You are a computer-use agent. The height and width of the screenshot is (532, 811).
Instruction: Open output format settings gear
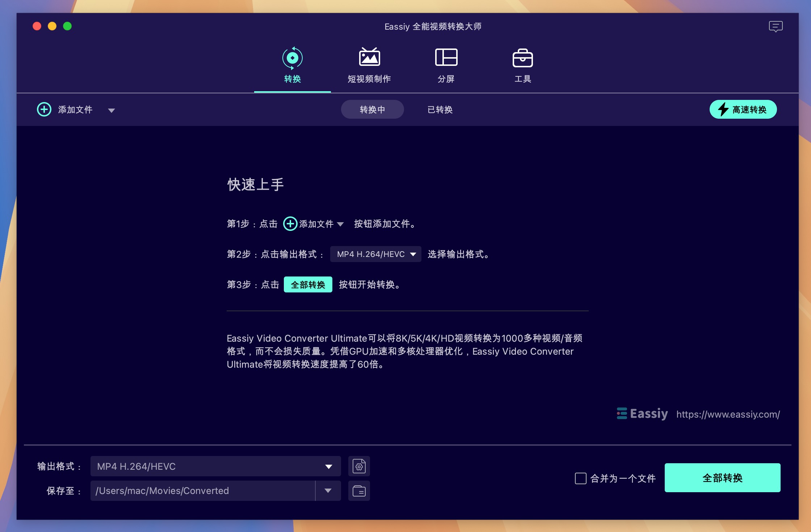359,466
